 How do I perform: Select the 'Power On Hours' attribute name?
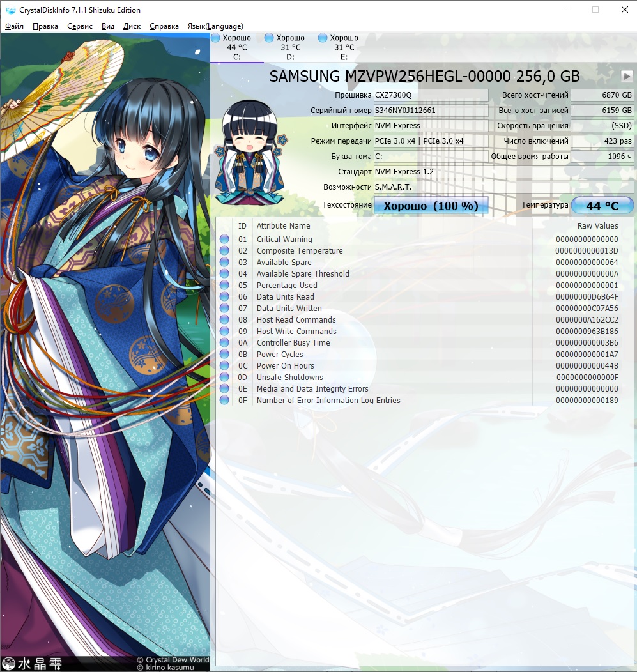285,365
